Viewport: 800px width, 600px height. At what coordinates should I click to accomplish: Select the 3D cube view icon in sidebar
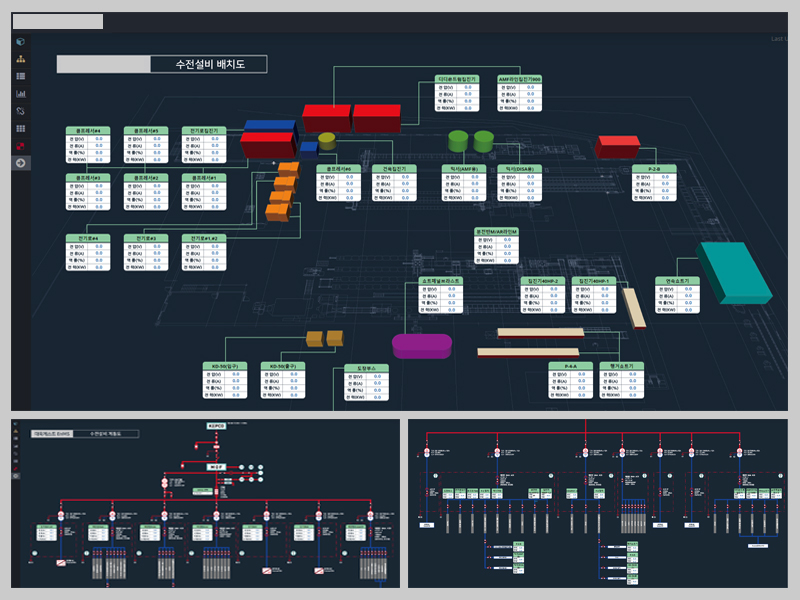click(x=22, y=42)
